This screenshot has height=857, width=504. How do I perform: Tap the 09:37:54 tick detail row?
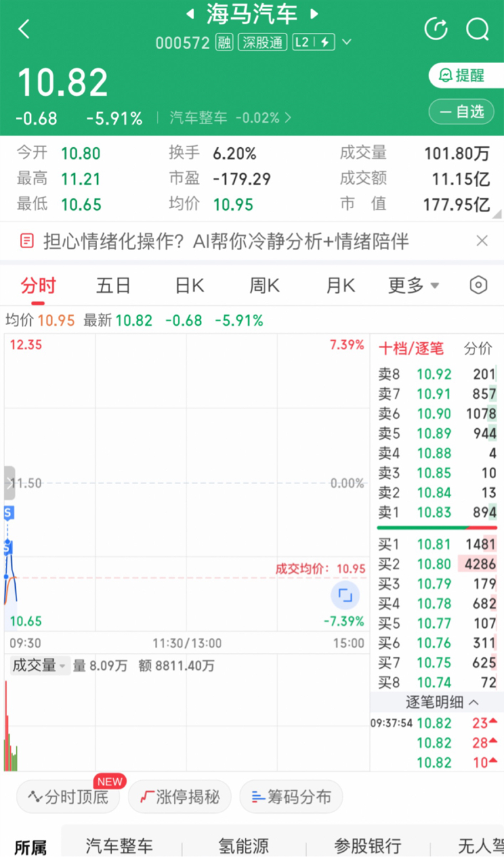pos(434,723)
